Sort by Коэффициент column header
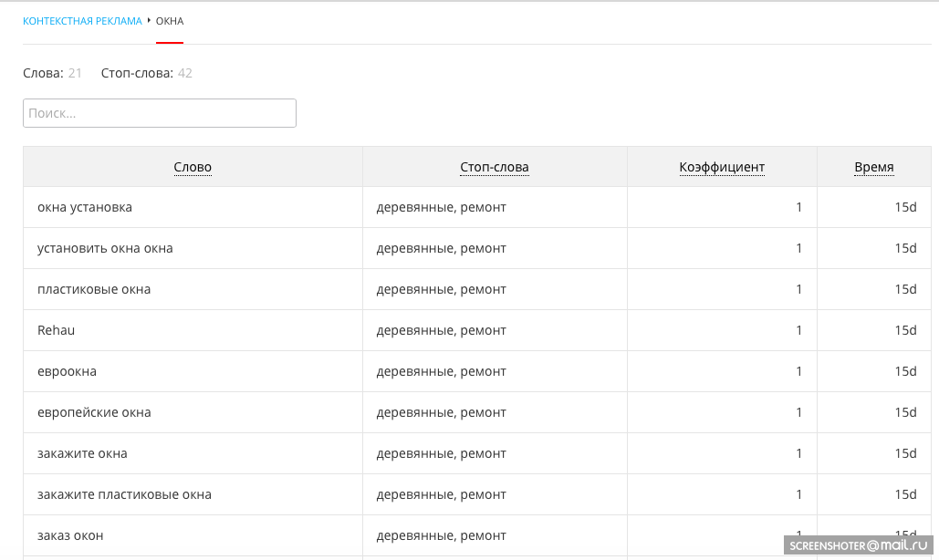Screen dimensions: 939x560 [x=722, y=167]
